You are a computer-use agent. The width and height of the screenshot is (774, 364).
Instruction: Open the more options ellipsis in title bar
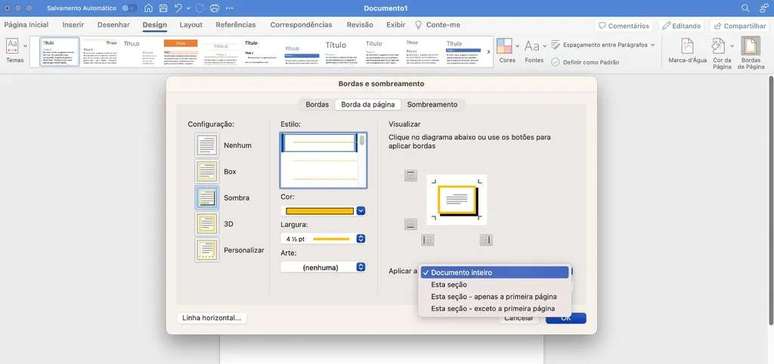[230, 8]
